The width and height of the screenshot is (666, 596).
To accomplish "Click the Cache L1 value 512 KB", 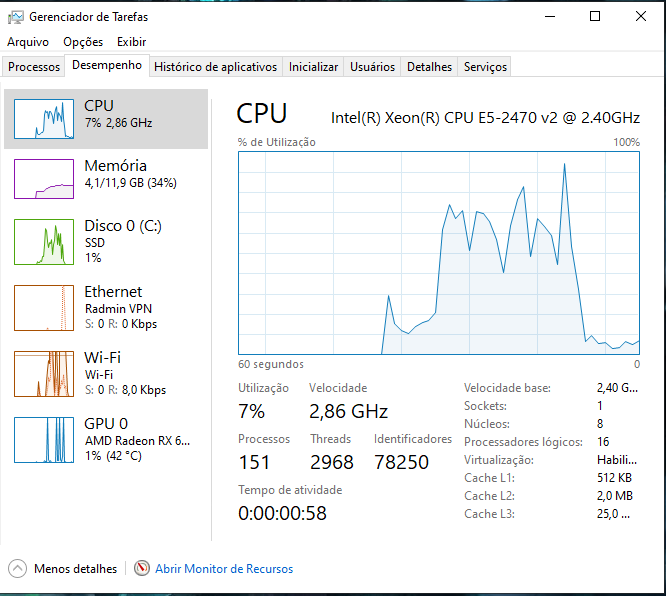I will (614, 478).
